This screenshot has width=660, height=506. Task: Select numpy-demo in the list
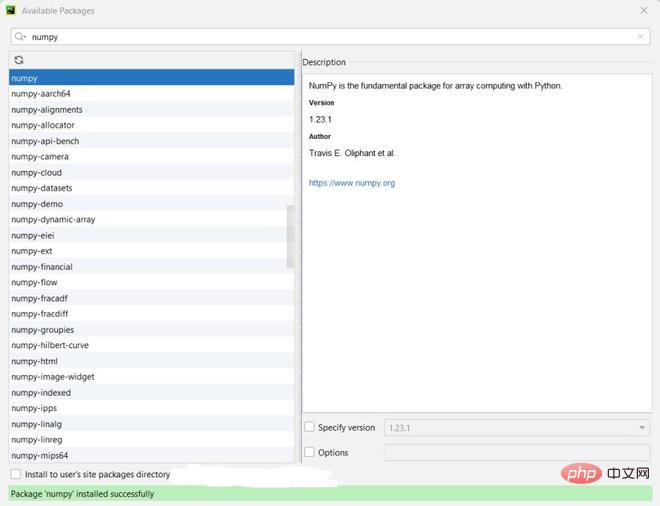pyautogui.click(x=152, y=204)
